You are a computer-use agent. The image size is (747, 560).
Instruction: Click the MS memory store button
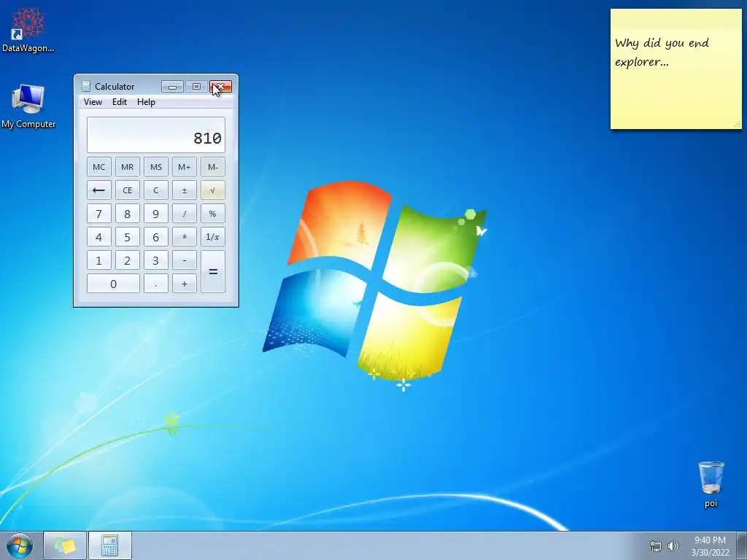coord(156,167)
